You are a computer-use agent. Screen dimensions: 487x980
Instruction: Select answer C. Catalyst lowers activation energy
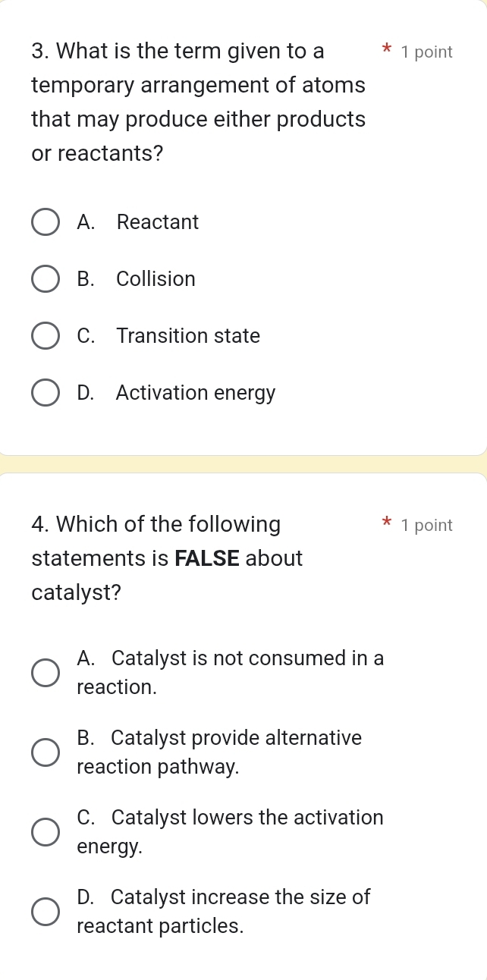tap(46, 831)
